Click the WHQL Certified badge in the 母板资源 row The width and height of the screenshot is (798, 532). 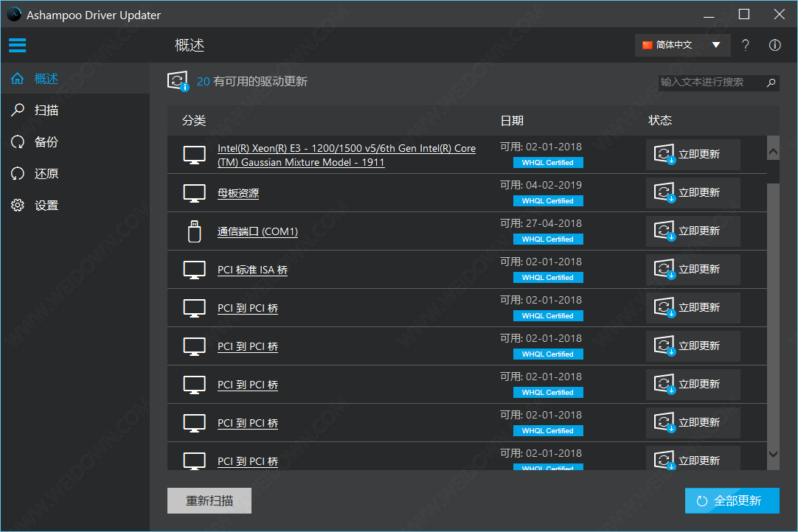[x=547, y=201]
